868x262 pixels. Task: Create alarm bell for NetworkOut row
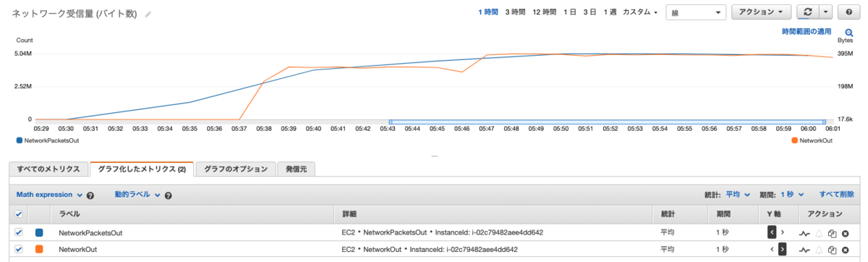tap(820, 250)
